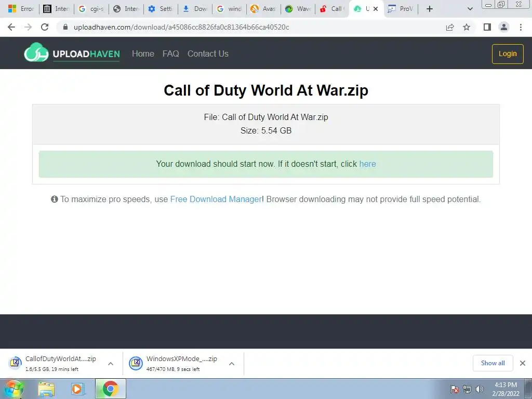The image size is (532, 399).
Task: Click the browser forward arrow
Action: [x=28, y=27]
